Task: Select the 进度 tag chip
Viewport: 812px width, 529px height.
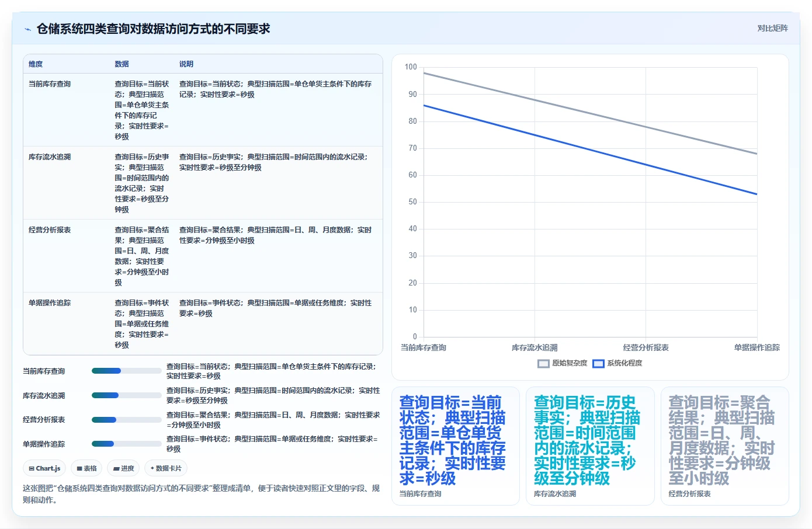Action: pos(123,468)
